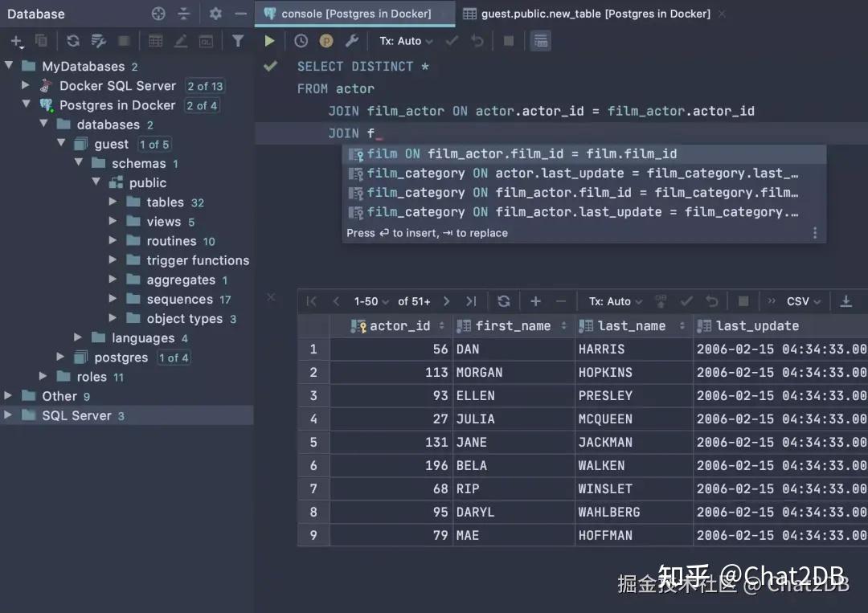Reload data in the result grid
Viewport: 868px width, 613px height.
[x=504, y=300]
